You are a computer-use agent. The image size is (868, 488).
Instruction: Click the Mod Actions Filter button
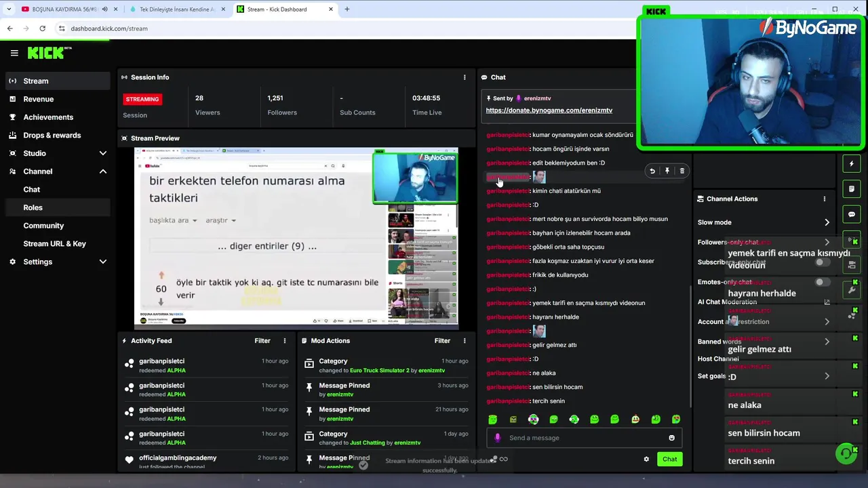(442, 341)
